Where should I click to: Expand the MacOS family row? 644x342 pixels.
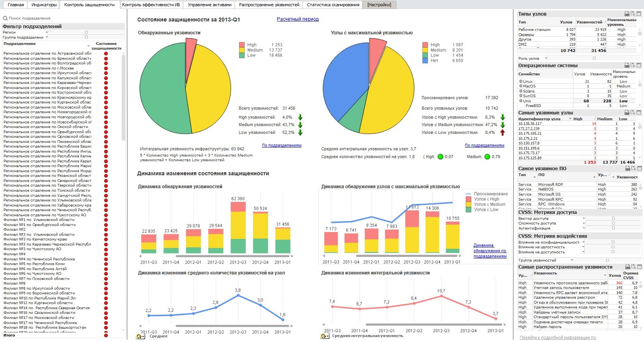[521, 86]
